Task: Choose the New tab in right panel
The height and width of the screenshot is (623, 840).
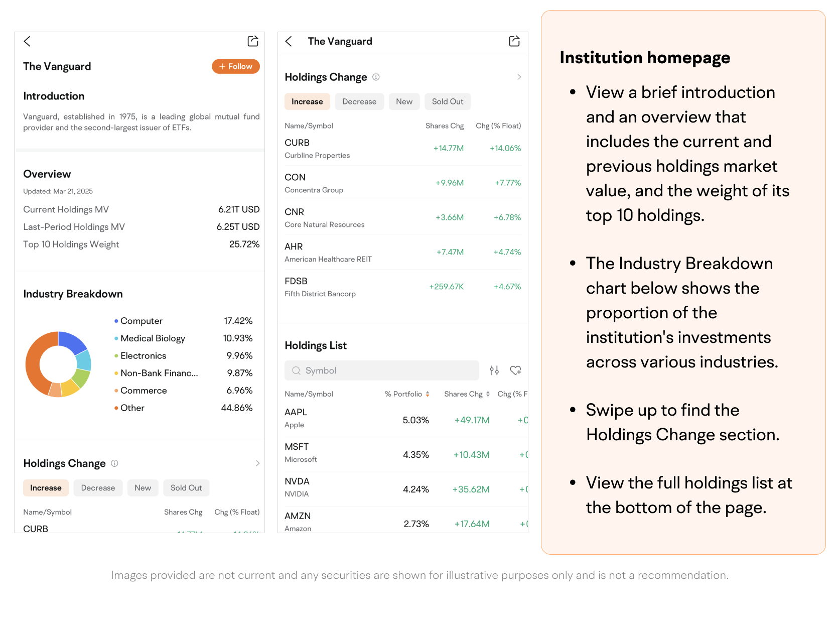Action: pyautogui.click(x=404, y=101)
